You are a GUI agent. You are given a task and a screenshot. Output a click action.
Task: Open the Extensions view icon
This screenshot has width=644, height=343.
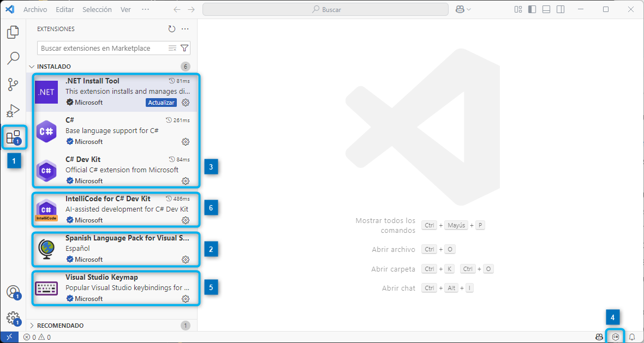point(14,137)
